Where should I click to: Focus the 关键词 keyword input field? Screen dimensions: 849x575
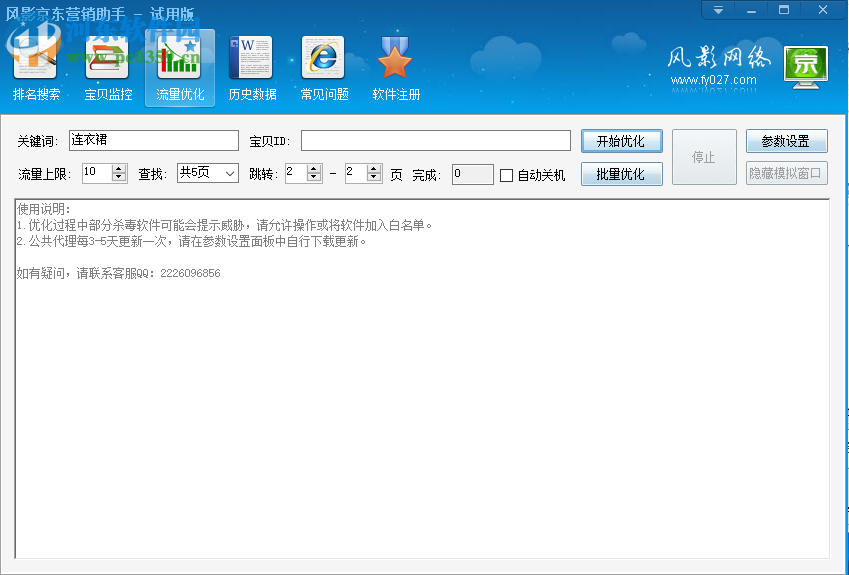[x=154, y=140]
